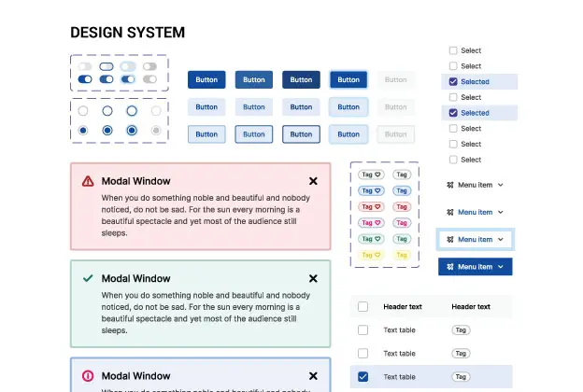Close the red Modal Window
This screenshot has width=583, height=392.
tap(313, 181)
